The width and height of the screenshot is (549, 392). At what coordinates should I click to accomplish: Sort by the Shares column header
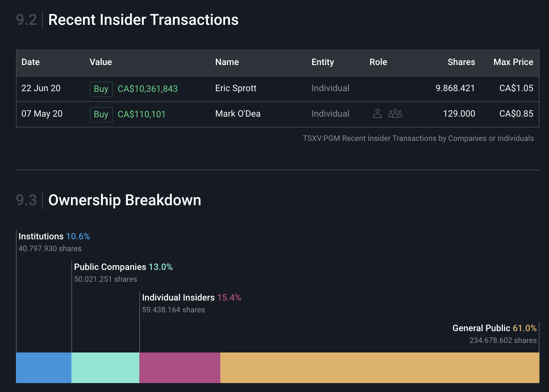[461, 62]
